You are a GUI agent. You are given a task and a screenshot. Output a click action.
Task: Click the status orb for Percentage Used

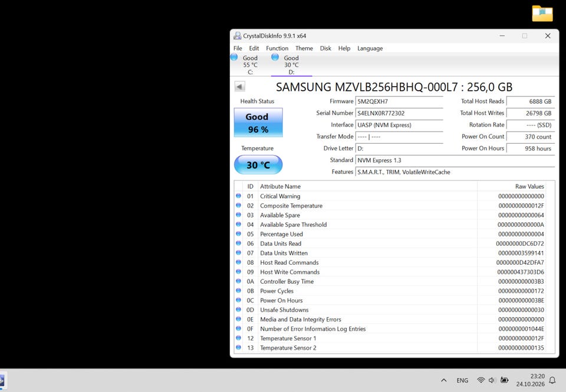pyautogui.click(x=238, y=233)
